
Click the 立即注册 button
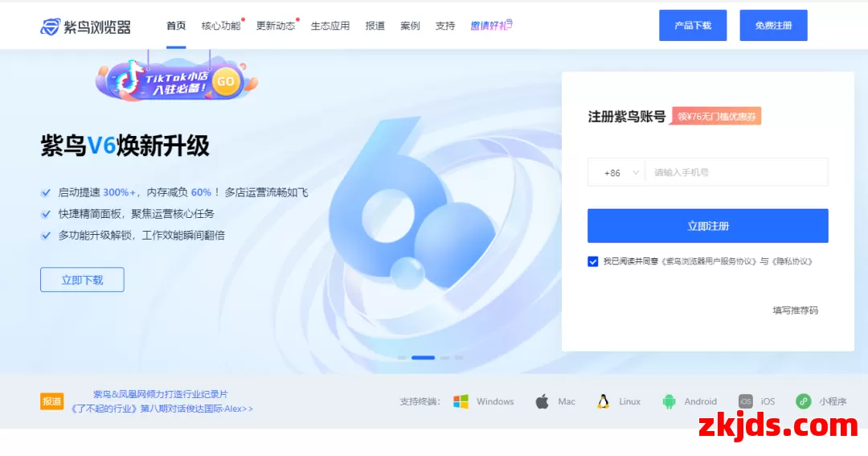[707, 226]
